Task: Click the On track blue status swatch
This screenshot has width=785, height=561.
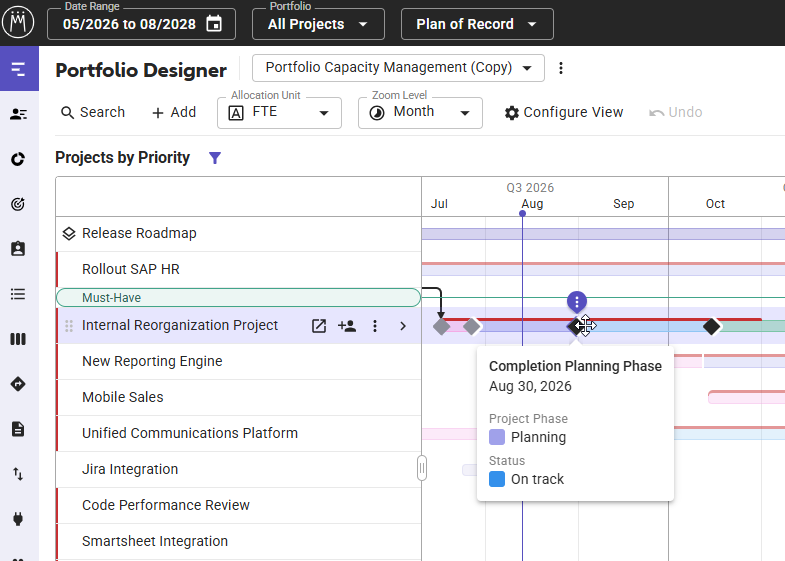Action: pos(497,479)
